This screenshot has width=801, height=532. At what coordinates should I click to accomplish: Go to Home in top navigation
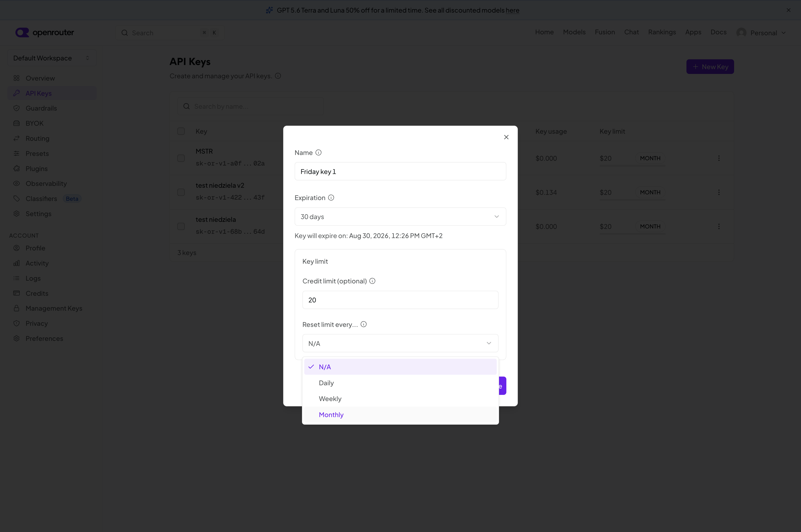pyautogui.click(x=544, y=32)
